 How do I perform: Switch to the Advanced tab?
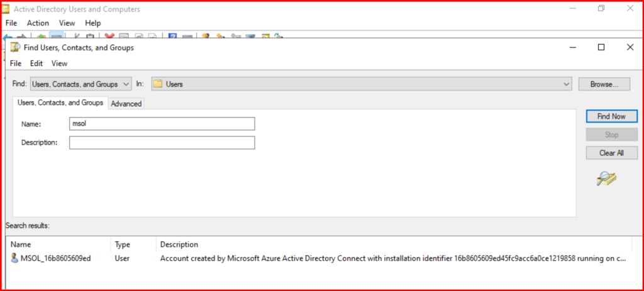click(x=126, y=104)
